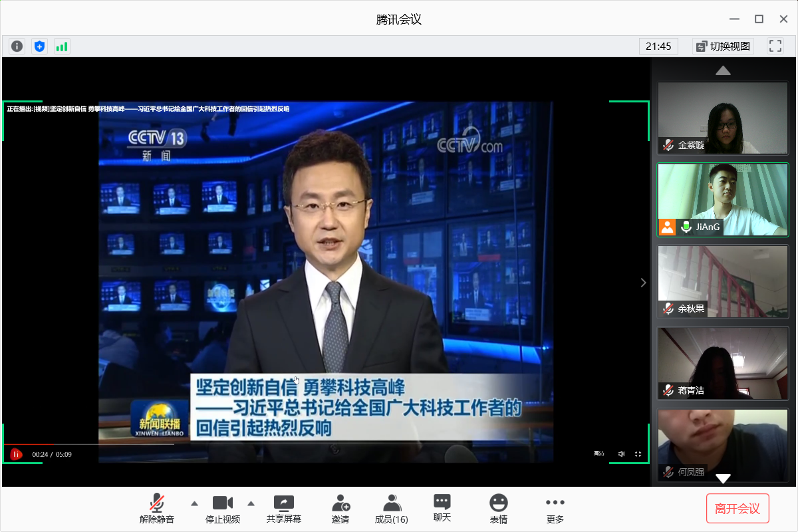798x532 pixels.
Task: Click 余秋果's muted mic icon
Action: point(668,309)
